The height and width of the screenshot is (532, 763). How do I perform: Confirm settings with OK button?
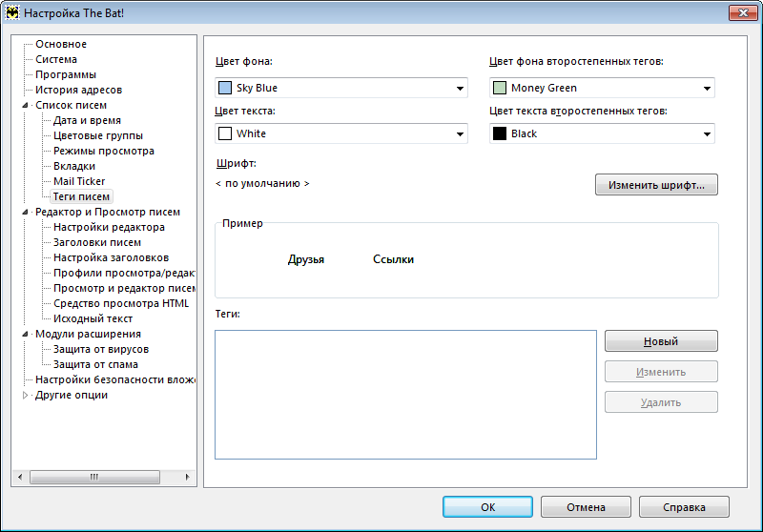point(487,507)
